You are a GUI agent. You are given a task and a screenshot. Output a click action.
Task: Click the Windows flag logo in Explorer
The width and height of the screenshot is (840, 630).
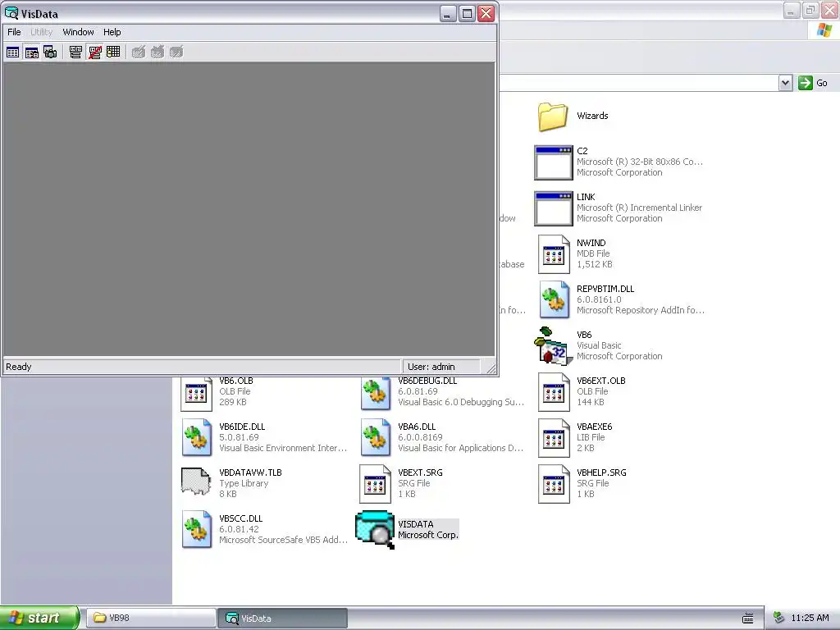click(x=825, y=30)
